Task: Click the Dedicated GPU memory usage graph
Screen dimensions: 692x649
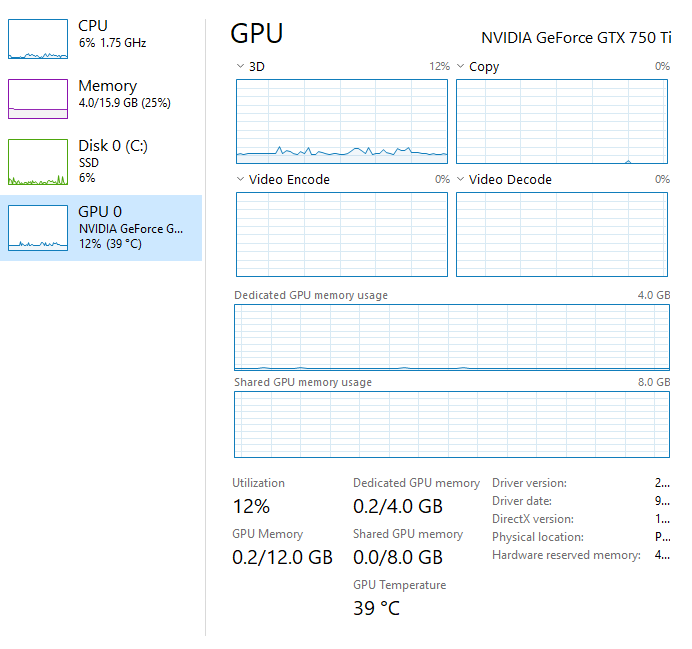Action: 452,337
